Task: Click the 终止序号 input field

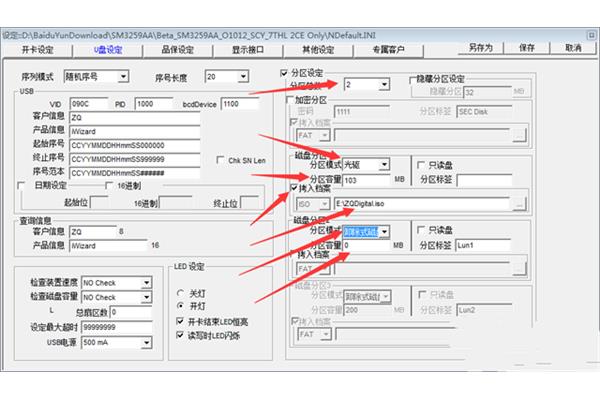Action: click(x=135, y=159)
